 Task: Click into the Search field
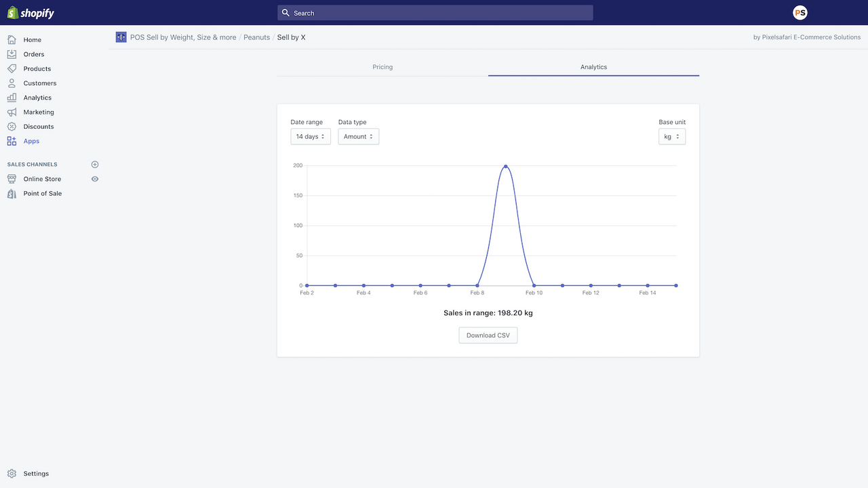pos(435,13)
